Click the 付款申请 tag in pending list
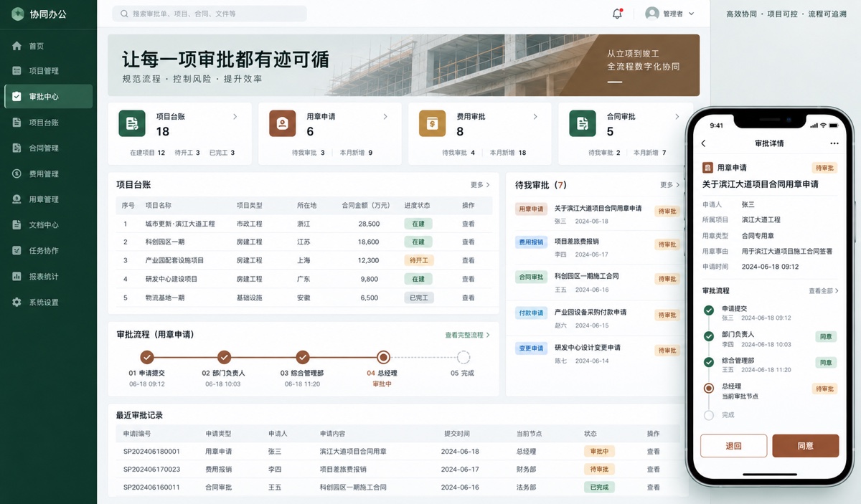Viewport: 861px width, 504px height. click(x=532, y=313)
